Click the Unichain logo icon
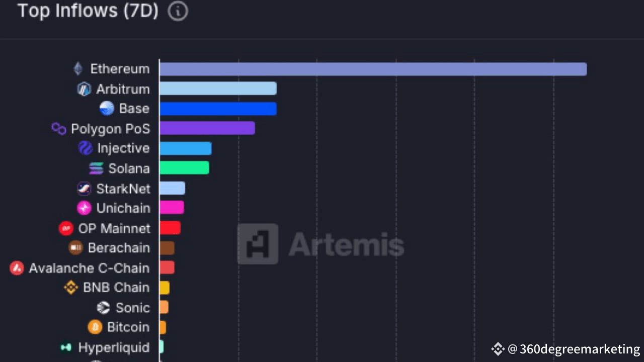The width and height of the screenshot is (644, 362). [x=84, y=208]
